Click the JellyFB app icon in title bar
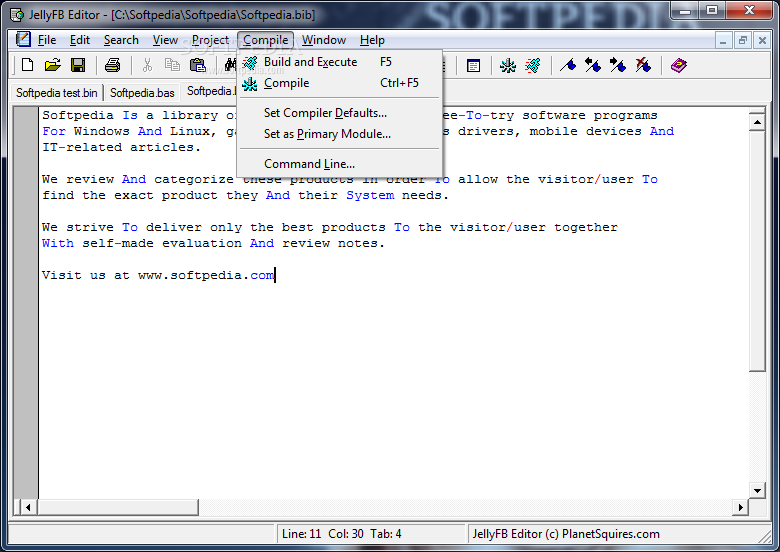Screen dimensions: 780x552 17,15
